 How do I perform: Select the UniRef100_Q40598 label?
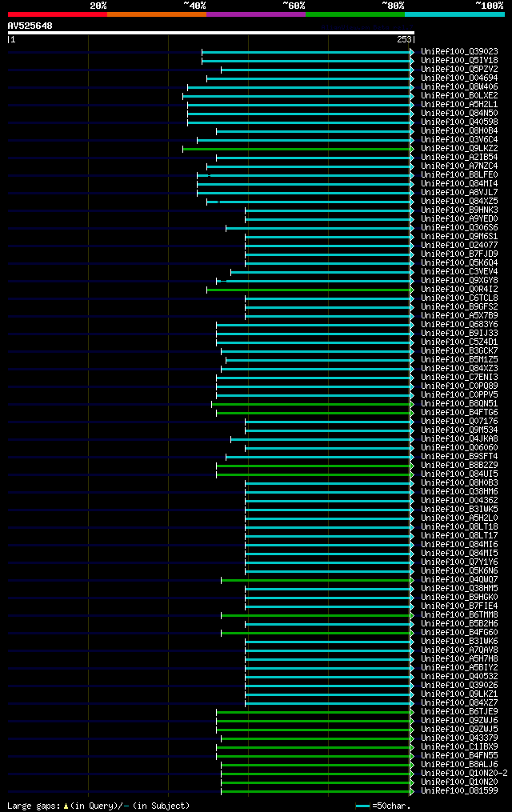459,122
